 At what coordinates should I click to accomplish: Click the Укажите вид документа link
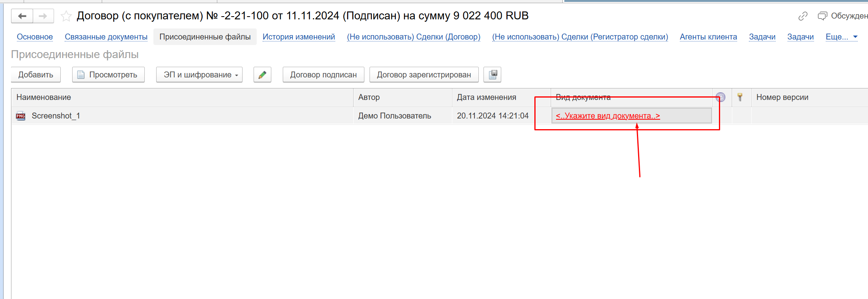[x=607, y=116]
